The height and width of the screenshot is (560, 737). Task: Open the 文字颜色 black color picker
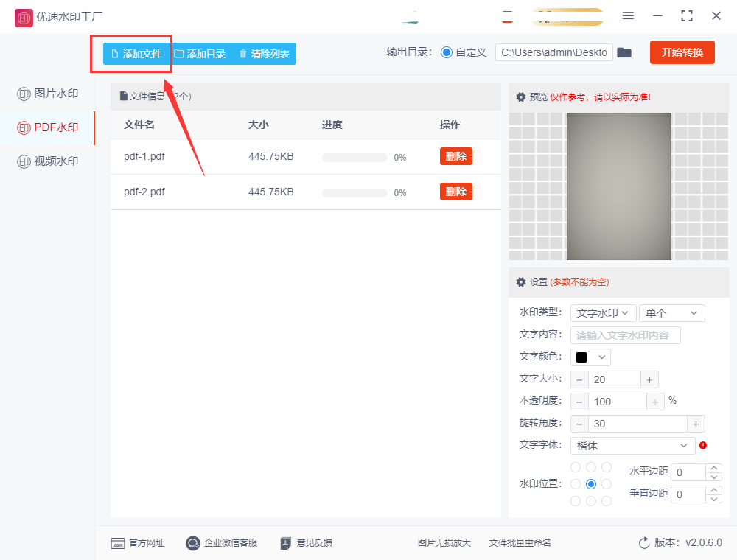(590, 357)
